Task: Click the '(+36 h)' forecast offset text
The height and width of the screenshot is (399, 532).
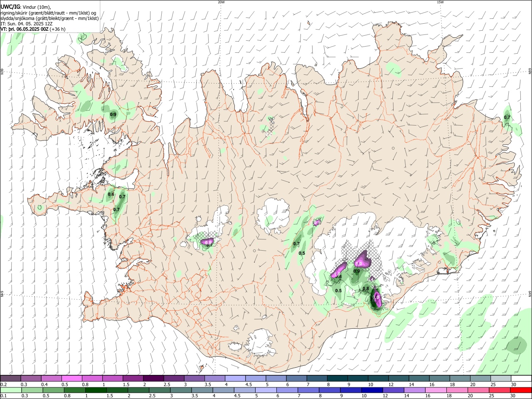Action: (x=58, y=30)
